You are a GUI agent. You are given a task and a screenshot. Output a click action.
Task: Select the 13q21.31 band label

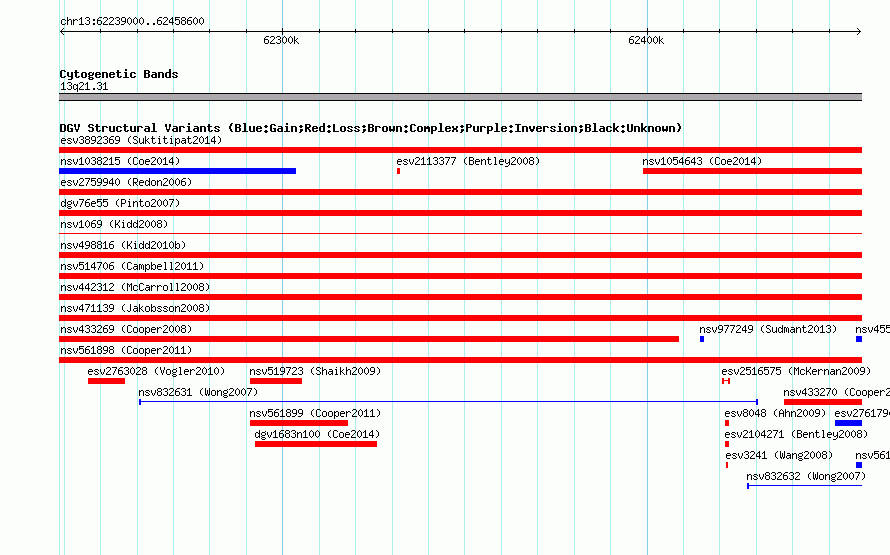pos(84,86)
